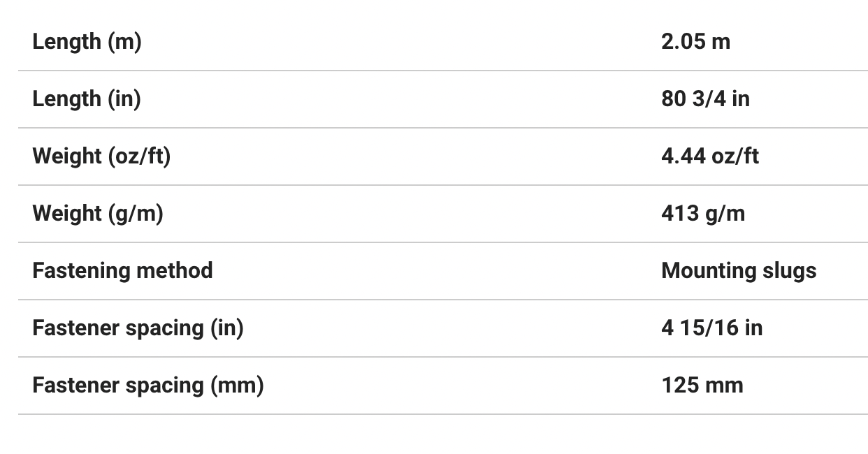Select the "4.44 oz/ft" weight value
Image resolution: width=868 pixels, height=454 pixels.
coord(709,156)
